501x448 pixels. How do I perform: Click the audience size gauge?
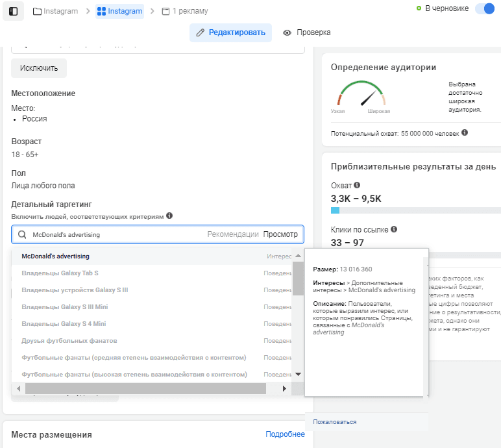point(361,93)
